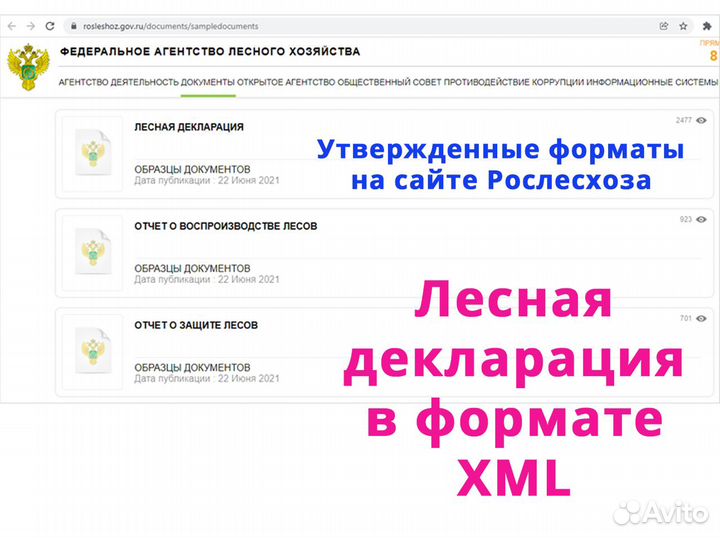Click the ОТЧЕТ О ЗАЩИТЕ ЛЕСОВ document thumbnail
This screenshot has width=720, height=538.
92,352
